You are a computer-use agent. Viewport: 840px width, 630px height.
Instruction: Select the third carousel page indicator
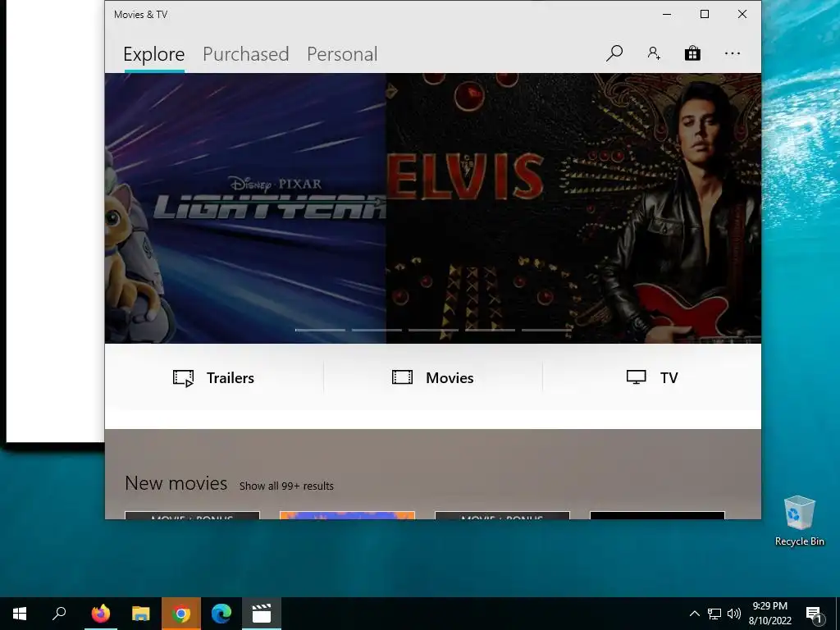coord(433,330)
